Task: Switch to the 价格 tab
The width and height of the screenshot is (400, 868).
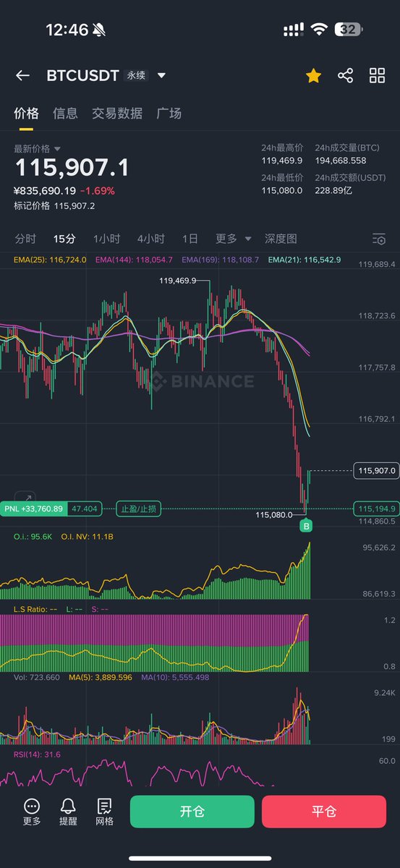Action: coord(26,114)
